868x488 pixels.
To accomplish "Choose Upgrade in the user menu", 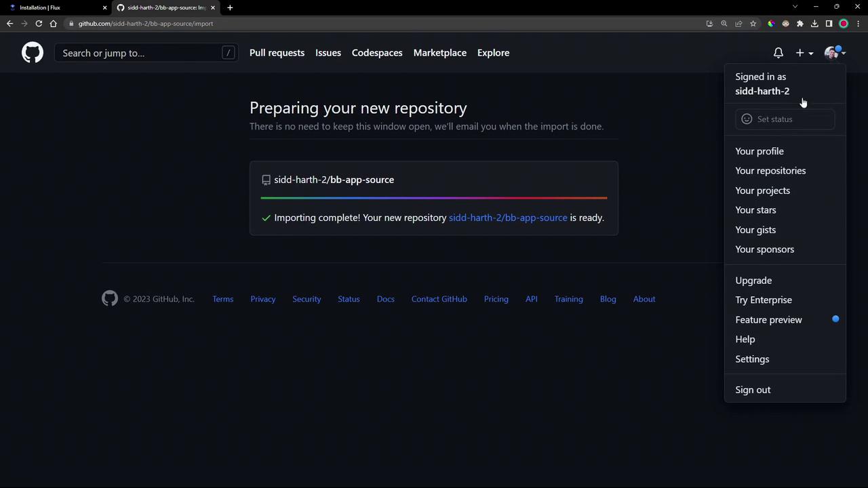I will click(x=785, y=281).
